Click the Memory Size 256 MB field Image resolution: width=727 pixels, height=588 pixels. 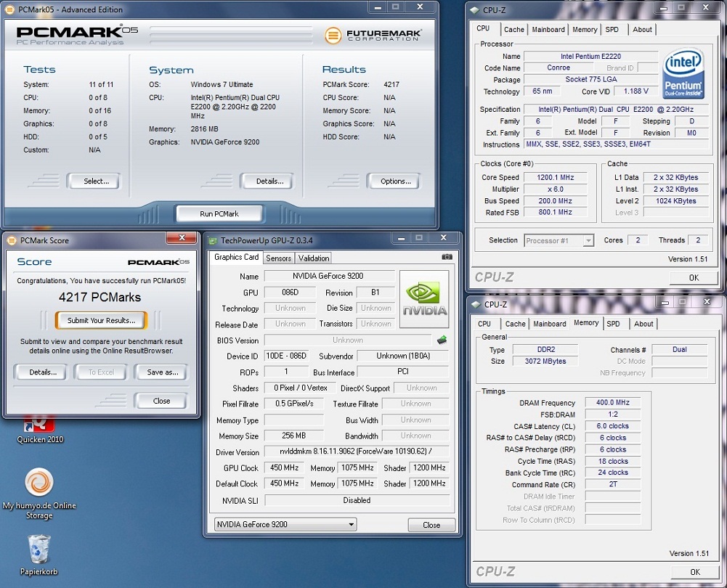point(294,436)
